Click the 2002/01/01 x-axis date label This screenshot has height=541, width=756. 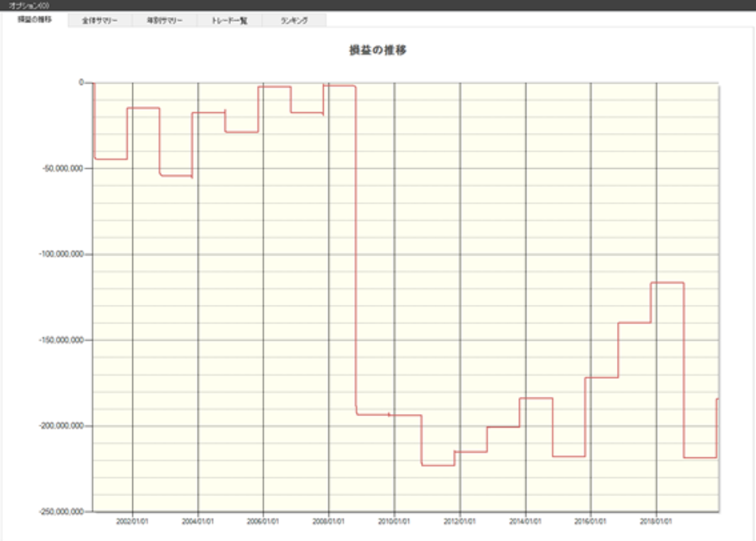(133, 522)
